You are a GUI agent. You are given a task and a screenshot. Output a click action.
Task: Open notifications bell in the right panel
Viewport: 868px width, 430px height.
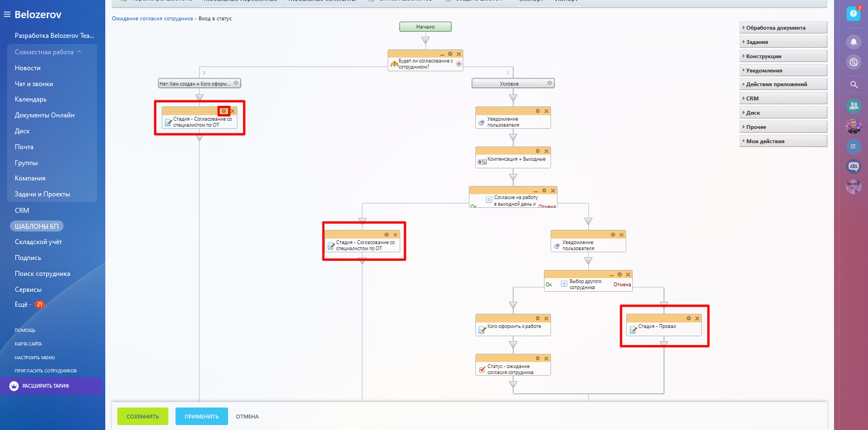[x=853, y=42]
